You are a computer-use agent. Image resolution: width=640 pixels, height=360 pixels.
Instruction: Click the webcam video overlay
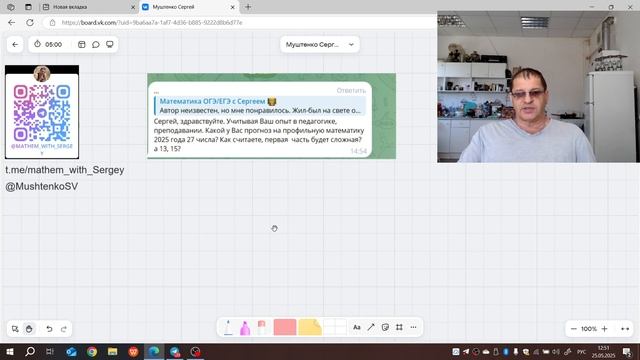pyautogui.click(x=538, y=87)
